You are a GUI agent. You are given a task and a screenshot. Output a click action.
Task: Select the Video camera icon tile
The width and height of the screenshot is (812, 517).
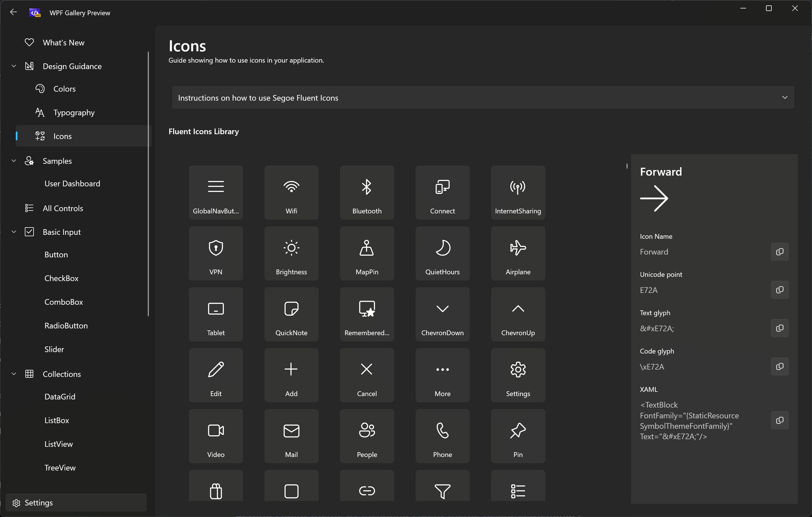(216, 436)
